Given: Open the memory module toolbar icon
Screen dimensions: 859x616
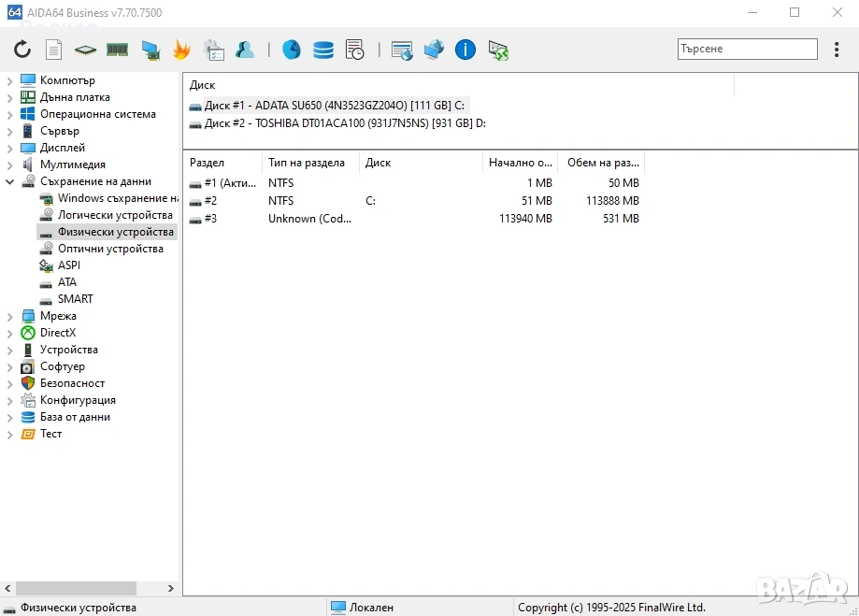Looking at the screenshot, I should click(117, 50).
